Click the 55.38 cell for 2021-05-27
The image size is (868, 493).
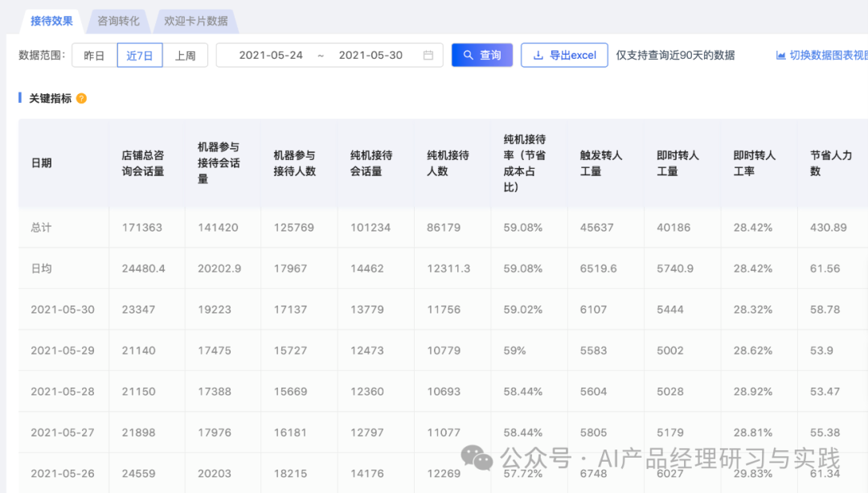825,433
